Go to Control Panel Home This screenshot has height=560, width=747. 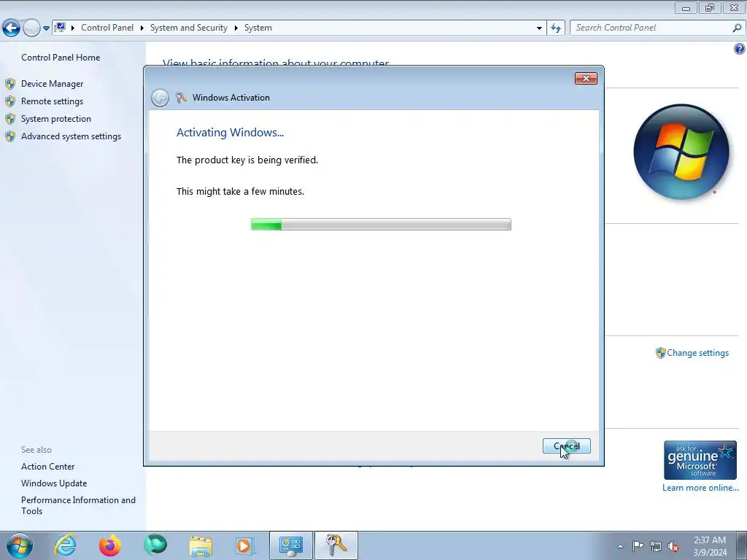[61, 58]
